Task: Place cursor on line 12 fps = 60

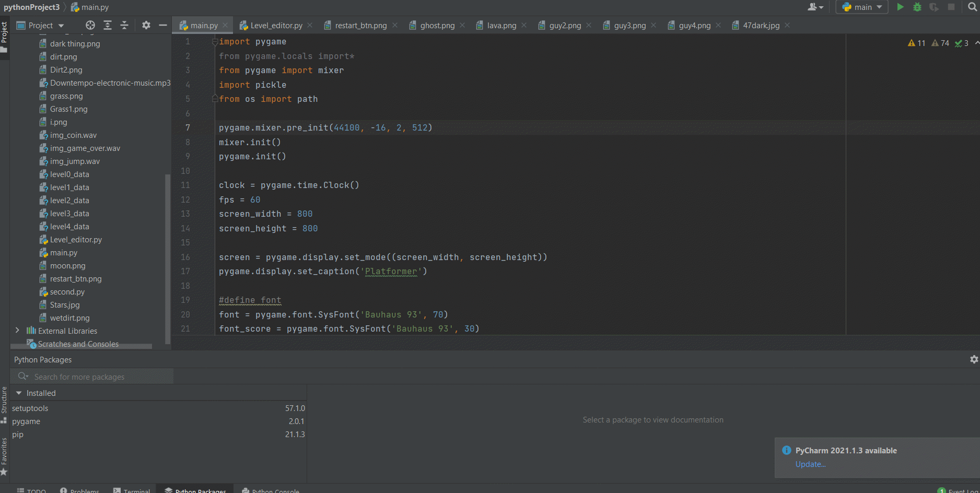Action: (239, 199)
